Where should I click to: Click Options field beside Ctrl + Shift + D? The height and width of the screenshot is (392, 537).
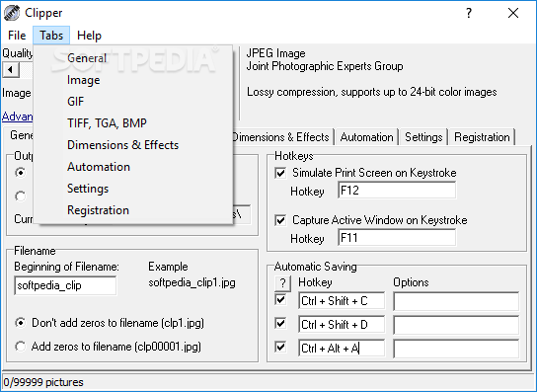[456, 325]
